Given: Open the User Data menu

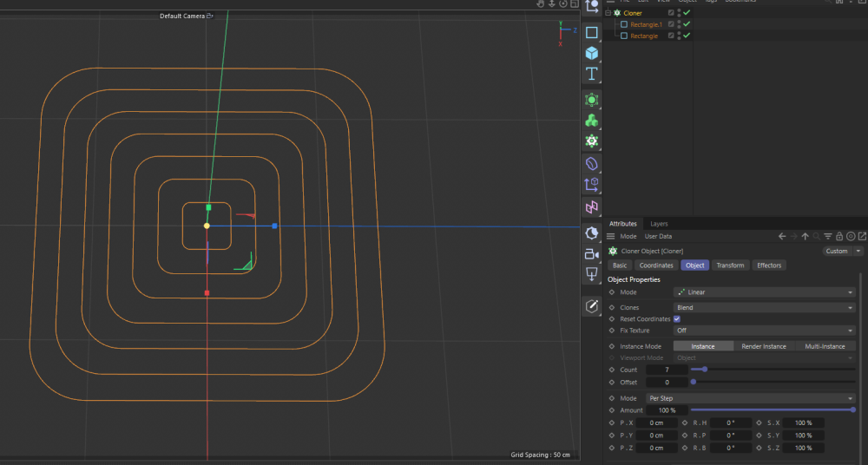Looking at the screenshot, I should pos(658,236).
